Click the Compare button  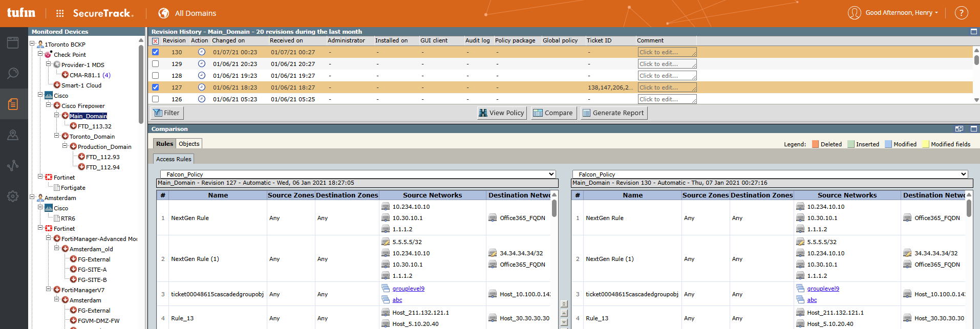coord(553,113)
